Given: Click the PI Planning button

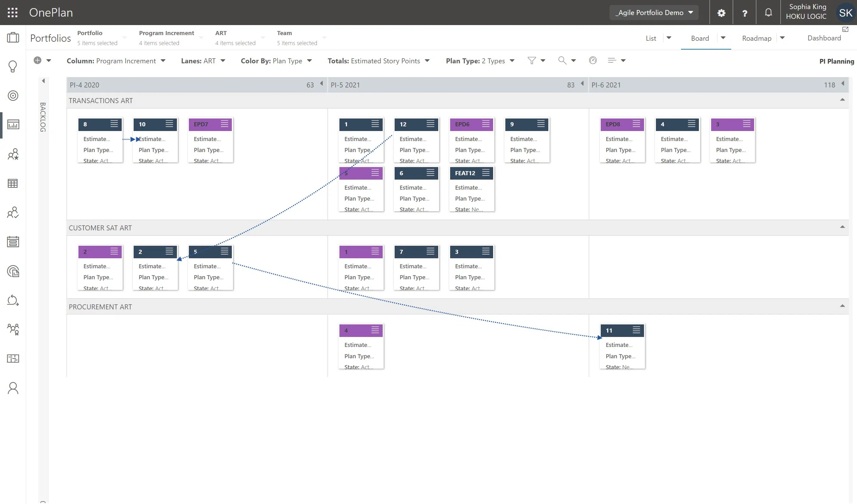Looking at the screenshot, I should (x=836, y=61).
